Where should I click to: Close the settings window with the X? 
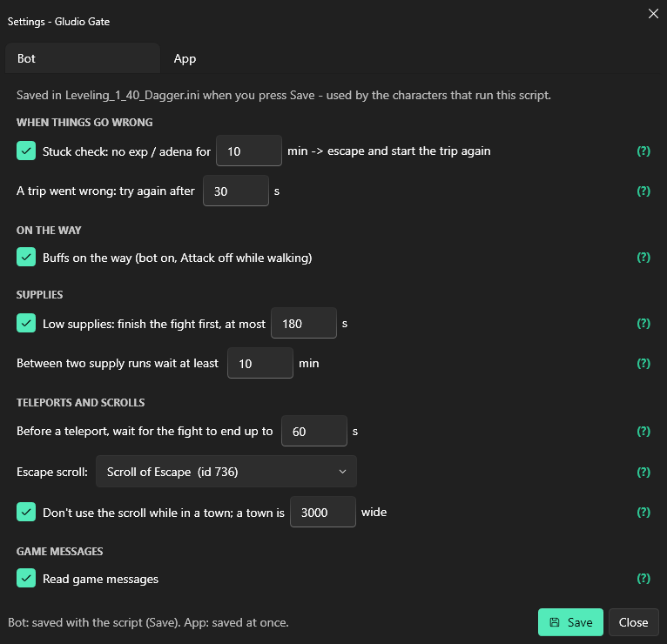point(653,14)
